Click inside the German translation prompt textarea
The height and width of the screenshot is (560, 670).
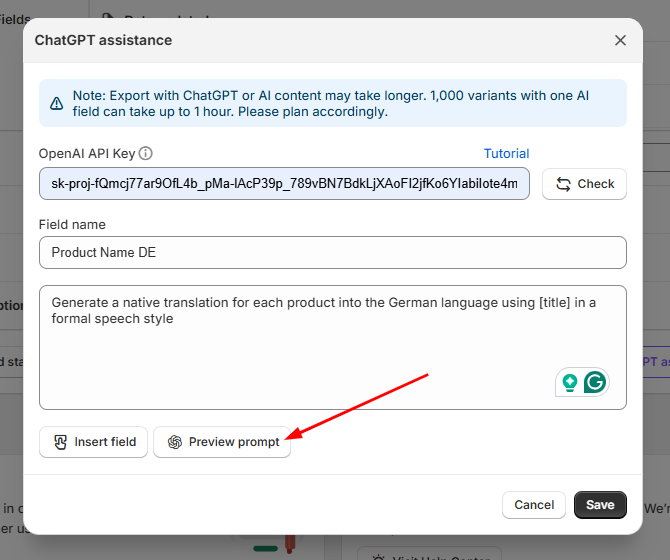coord(333,347)
